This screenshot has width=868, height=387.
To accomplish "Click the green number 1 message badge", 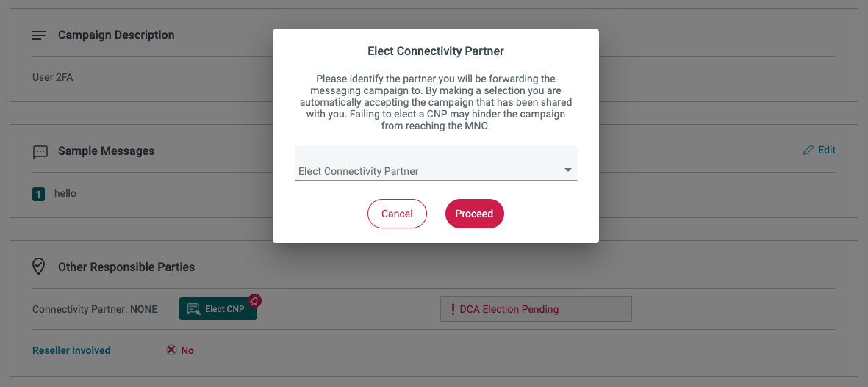I will 39,194.
